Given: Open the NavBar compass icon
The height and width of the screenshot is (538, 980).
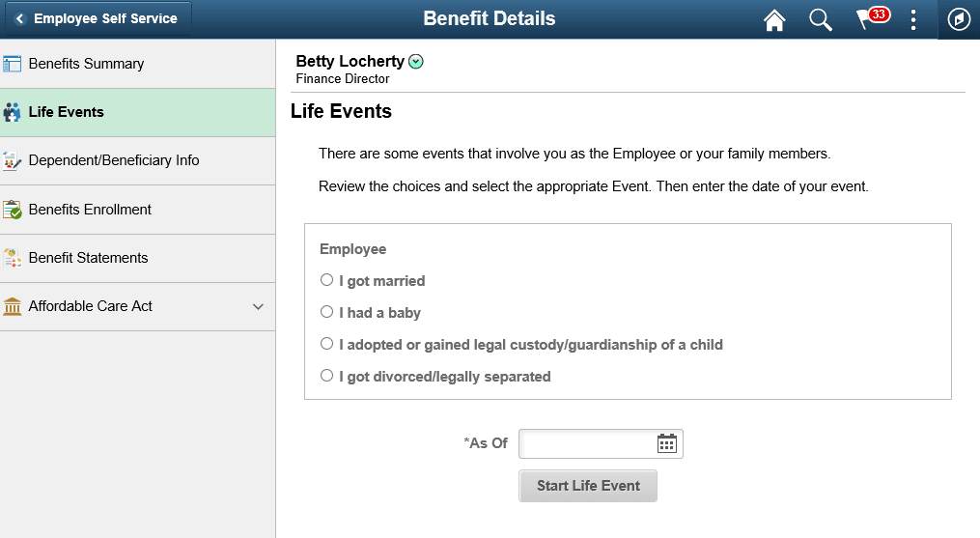Looking at the screenshot, I should (959, 19).
